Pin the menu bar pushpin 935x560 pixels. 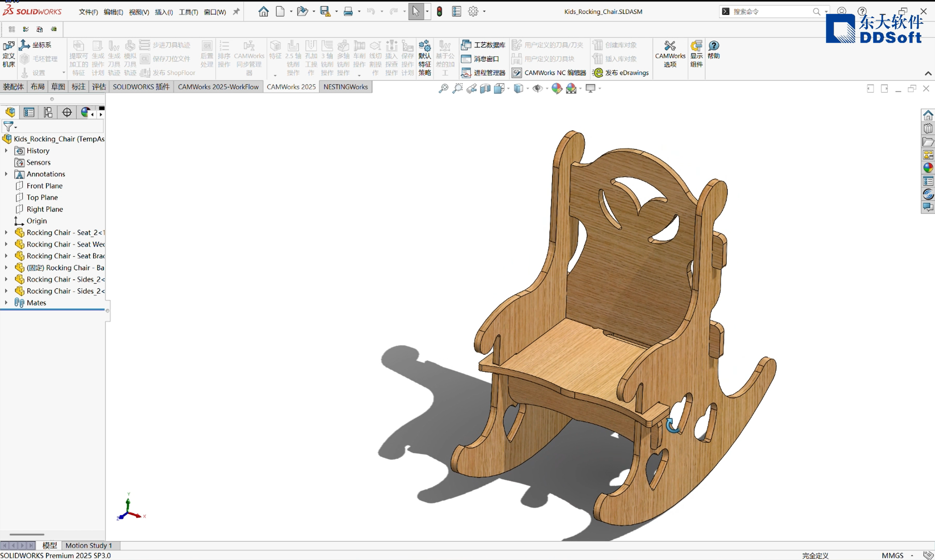coord(236,12)
